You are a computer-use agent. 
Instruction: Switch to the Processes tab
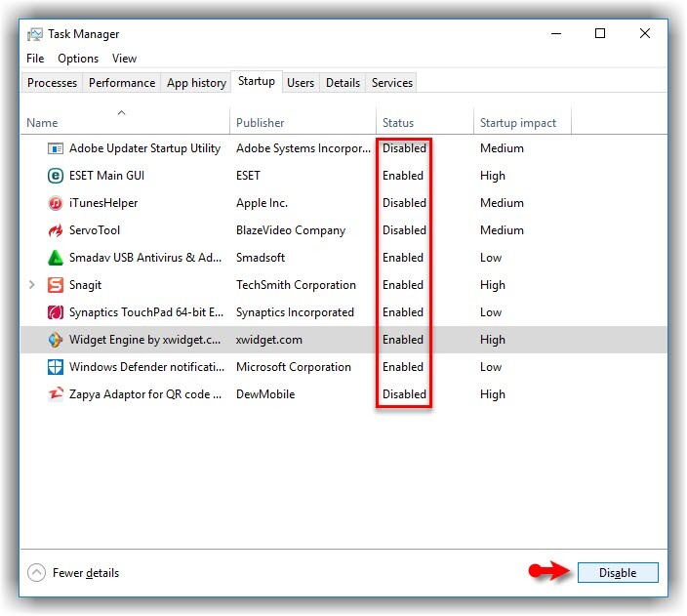click(52, 83)
